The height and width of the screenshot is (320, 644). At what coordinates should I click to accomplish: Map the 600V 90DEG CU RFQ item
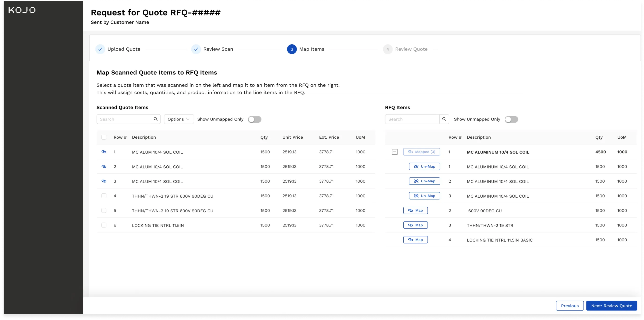415,211
